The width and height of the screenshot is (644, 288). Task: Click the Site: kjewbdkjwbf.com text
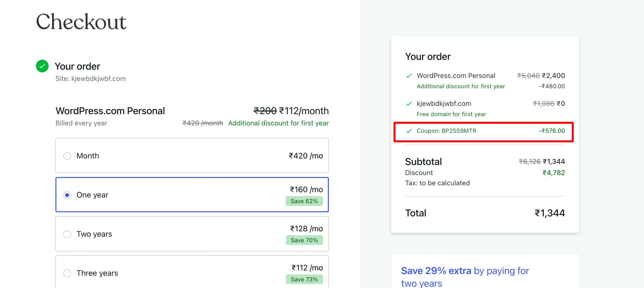(91, 79)
